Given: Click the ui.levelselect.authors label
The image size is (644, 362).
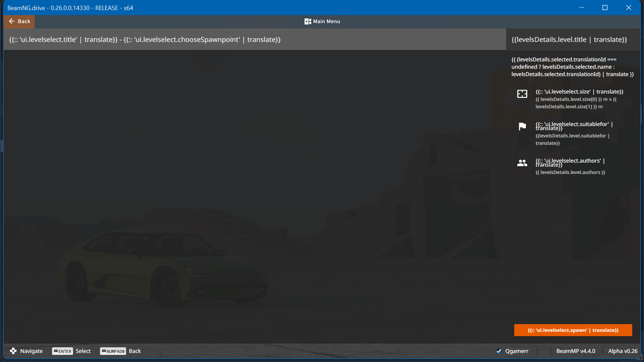Looking at the screenshot, I should tap(570, 163).
